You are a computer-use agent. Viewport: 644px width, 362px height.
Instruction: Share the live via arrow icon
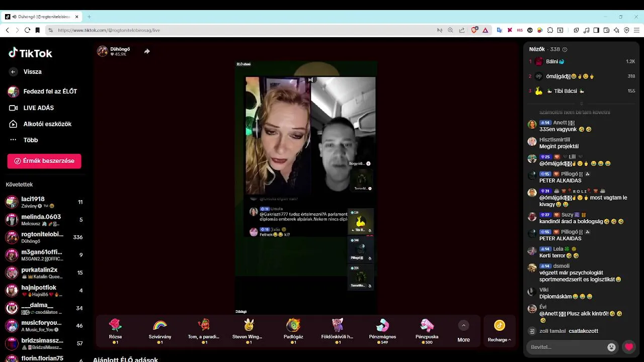[x=147, y=51]
